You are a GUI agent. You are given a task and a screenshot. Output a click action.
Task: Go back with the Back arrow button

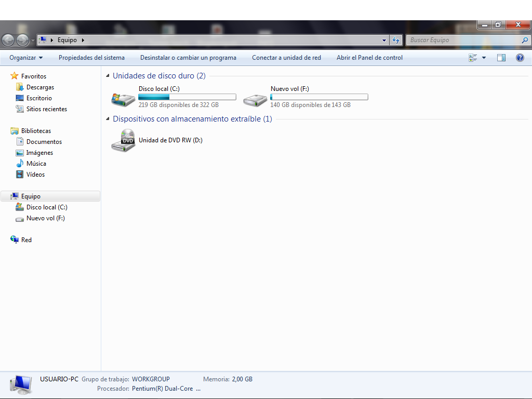8,41
